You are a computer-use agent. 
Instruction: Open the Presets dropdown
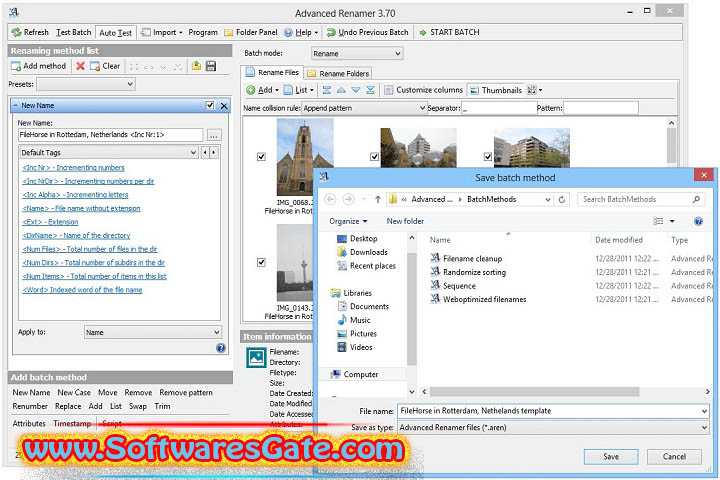(86, 84)
